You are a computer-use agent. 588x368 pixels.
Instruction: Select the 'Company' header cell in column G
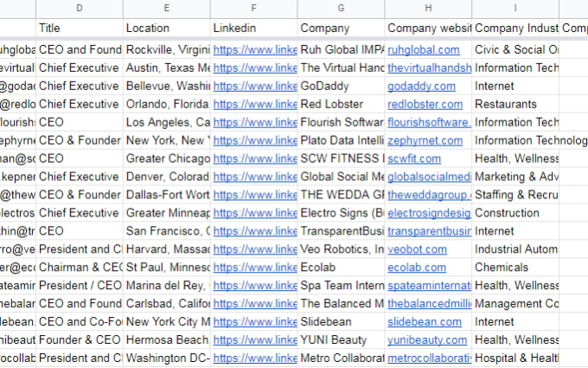pos(342,28)
